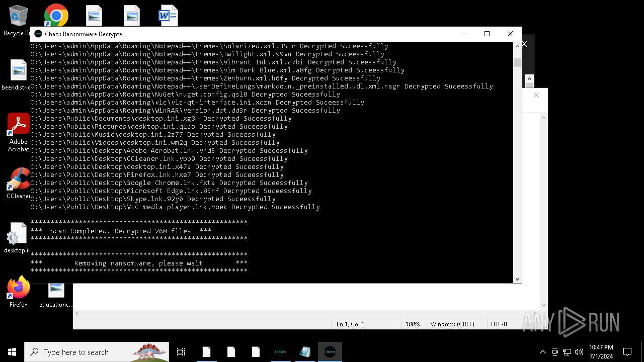
Task: Maximize the Chaos Ransomware Decrypter window
Action: point(487,34)
